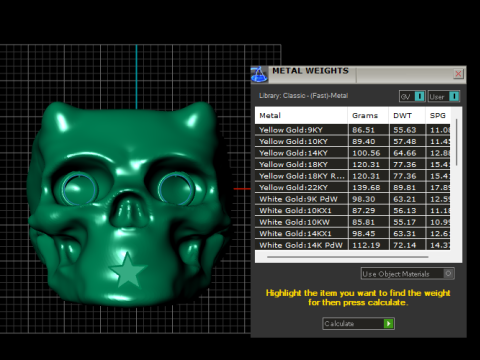Click the 72.14 DWT value
480x360 pixels.
(405, 245)
